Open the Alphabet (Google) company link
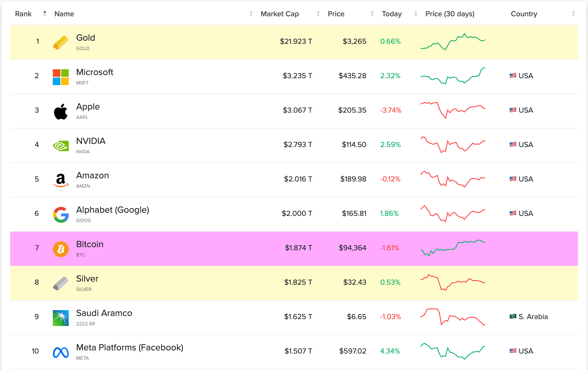This screenshot has width=588, height=370. tap(112, 210)
